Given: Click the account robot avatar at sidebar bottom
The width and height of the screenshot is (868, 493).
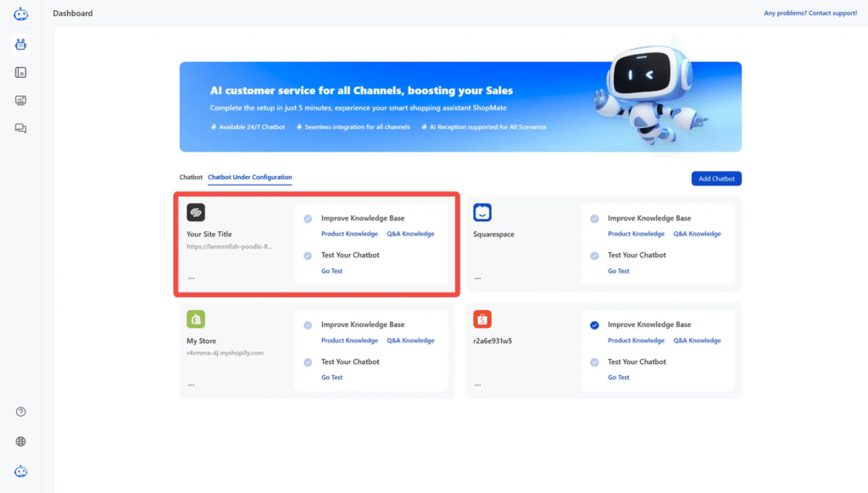Looking at the screenshot, I should (20, 472).
